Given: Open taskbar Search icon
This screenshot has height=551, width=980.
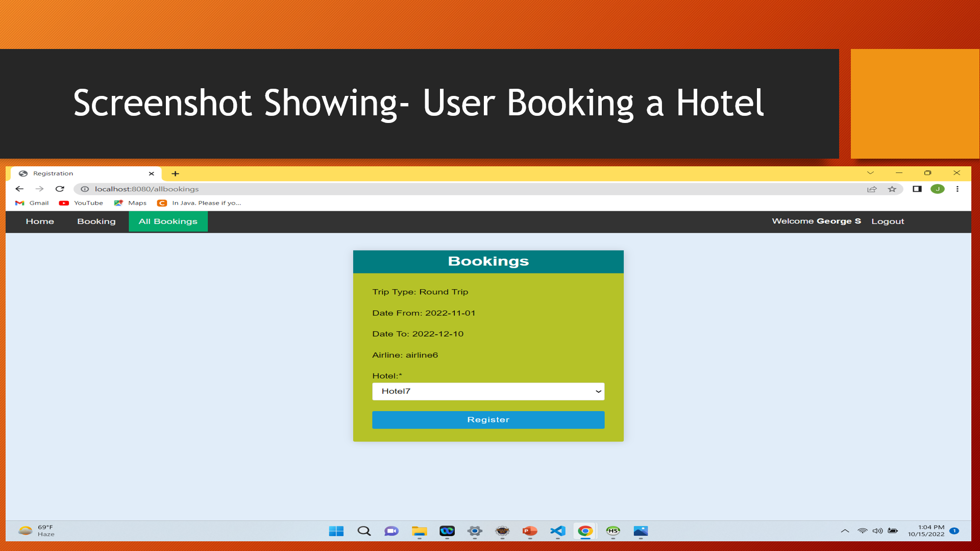Looking at the screenshot, I should tap(364, 531).
